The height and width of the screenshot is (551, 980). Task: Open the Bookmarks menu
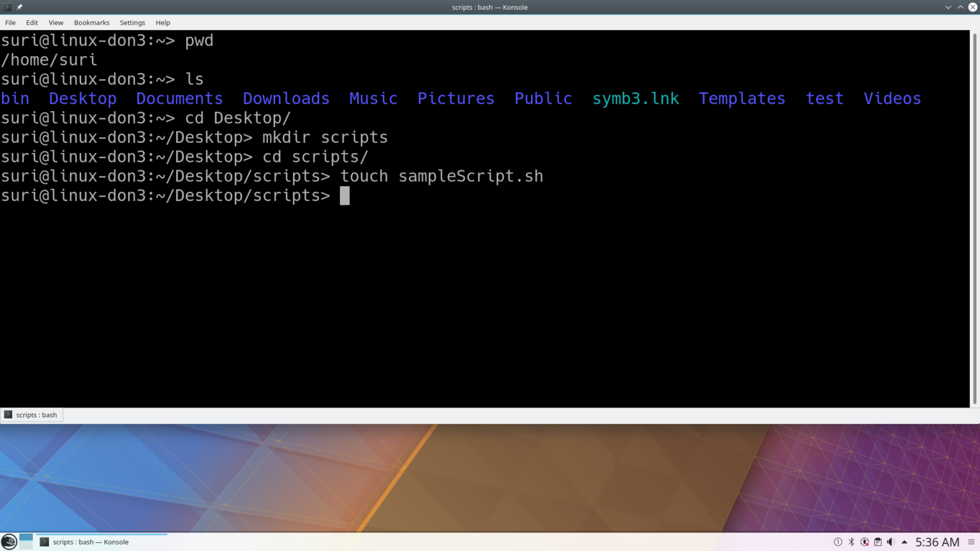91,22
